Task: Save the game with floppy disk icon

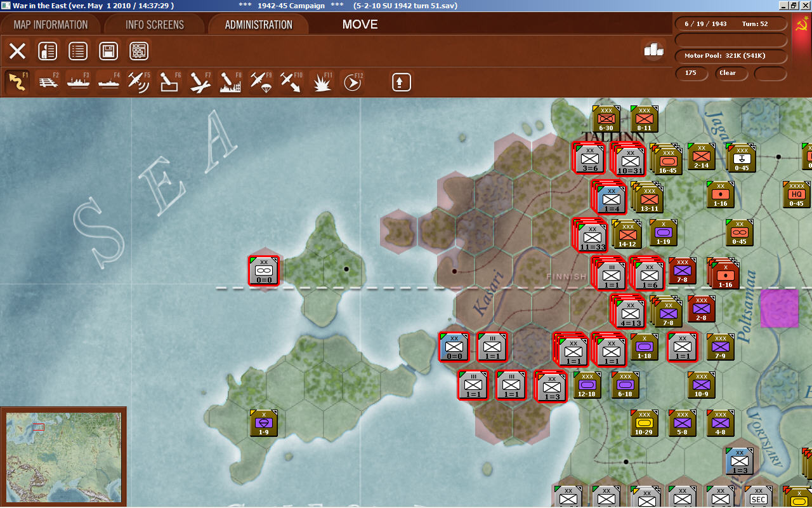Action: [x=108, y=51]
